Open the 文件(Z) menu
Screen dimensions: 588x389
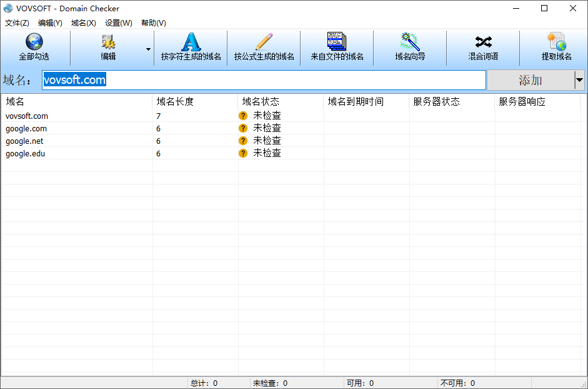tap(17, 23)
